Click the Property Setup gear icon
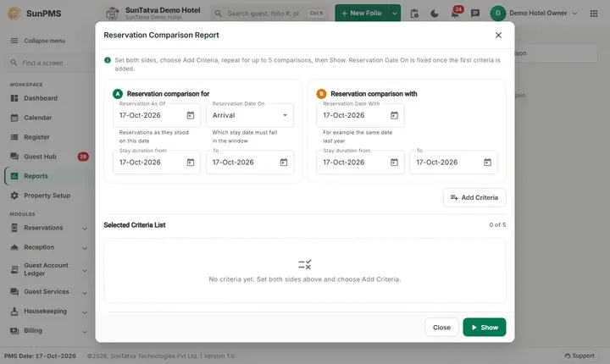Image resolution: width=610 pixels, height=364 pixels. coord(14,196)
